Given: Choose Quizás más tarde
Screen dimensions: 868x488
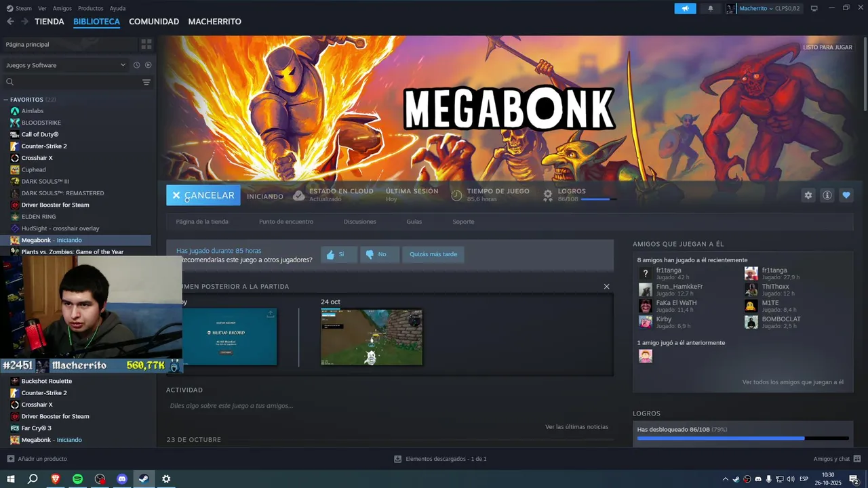Looking at the screenshot, I should pyautogui.click(x=433, y=254).
